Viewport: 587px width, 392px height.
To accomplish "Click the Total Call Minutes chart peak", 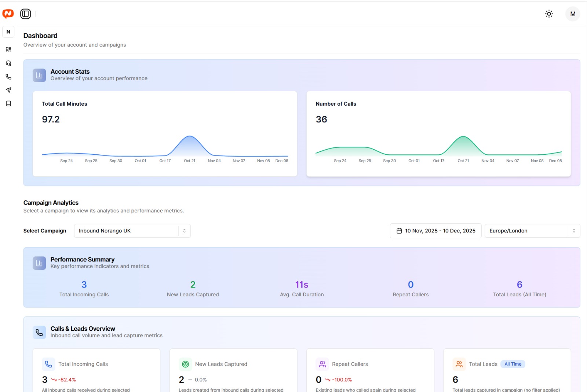I will [189, 137].
